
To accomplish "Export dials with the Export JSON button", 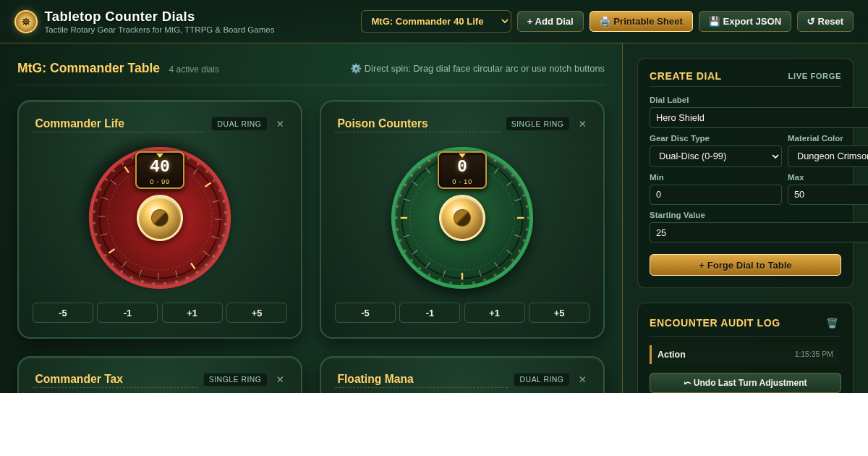I will click(x=745, y=21).
